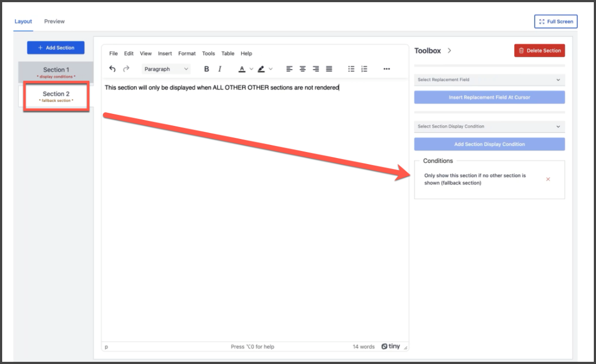596x364 pixels.
Task: Open the Paragraph format dropdown
Action: [166, 69]
